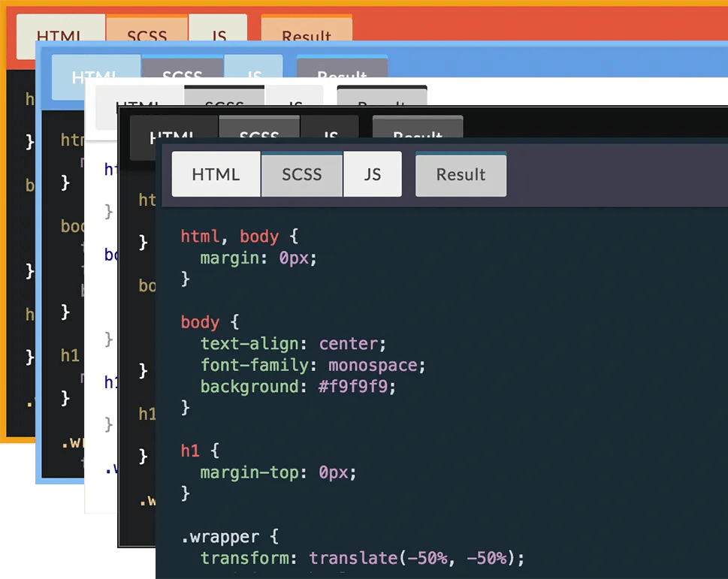Select the SCSS tab in the white window
The width and height of the screenshot is (728, 579).
[224, 105]
